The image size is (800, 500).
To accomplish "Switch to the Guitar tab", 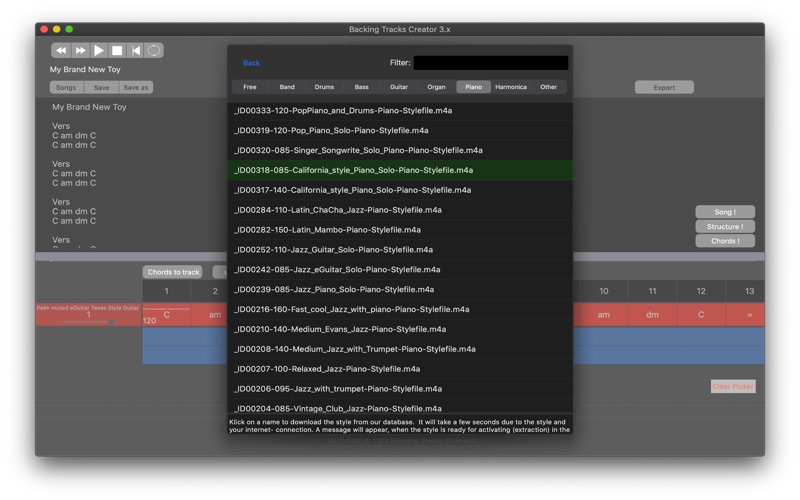I will point(398,87).
